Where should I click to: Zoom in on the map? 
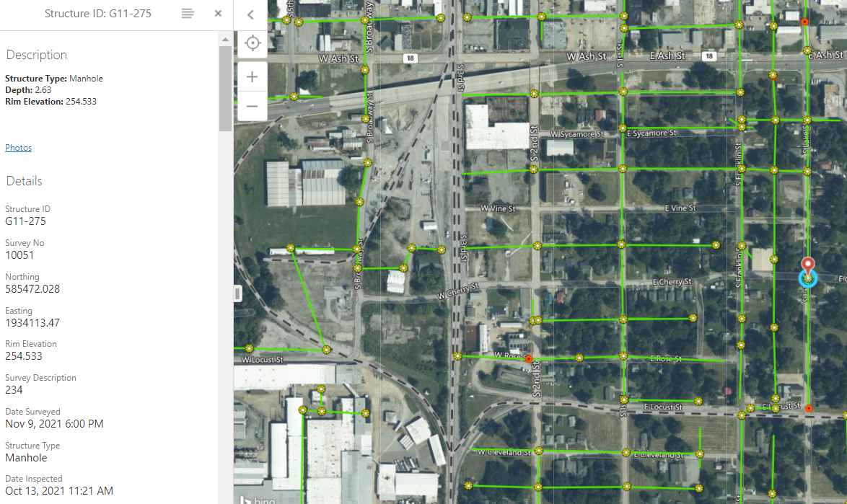click(x=252, y=77)
